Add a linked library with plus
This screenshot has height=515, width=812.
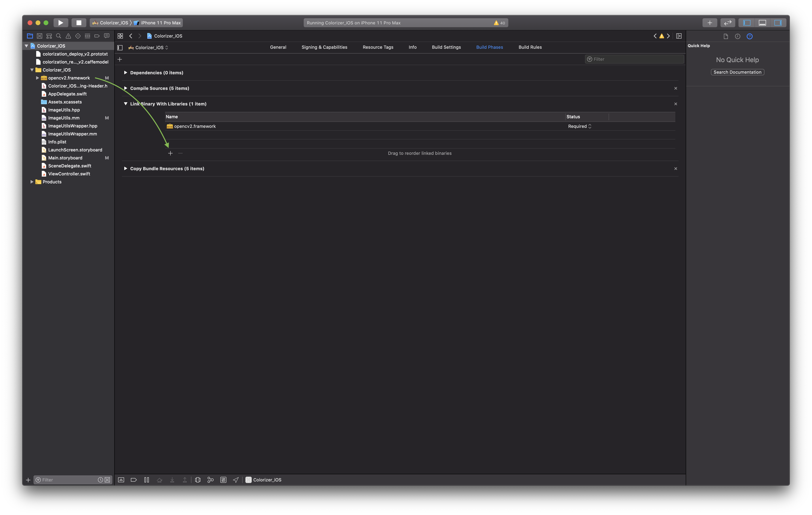coord(170,153)
